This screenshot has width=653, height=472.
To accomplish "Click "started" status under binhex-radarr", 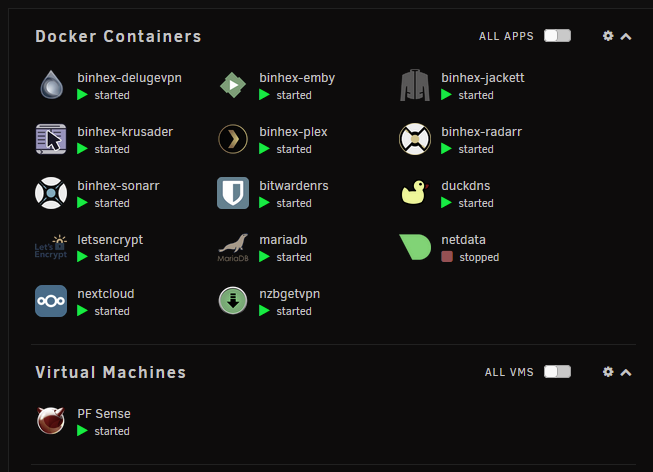I will [476, 149].
